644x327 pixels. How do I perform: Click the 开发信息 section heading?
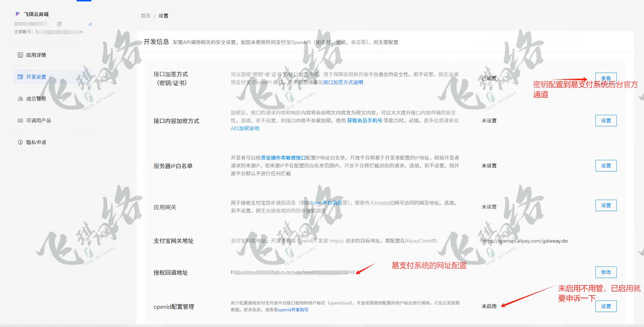click(156, 42)
